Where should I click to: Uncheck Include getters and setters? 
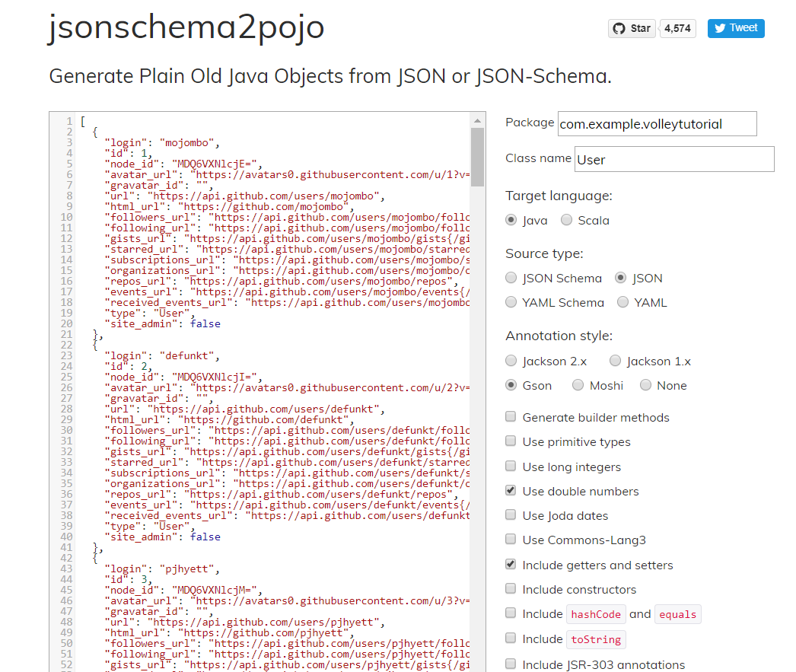(511, 564)
